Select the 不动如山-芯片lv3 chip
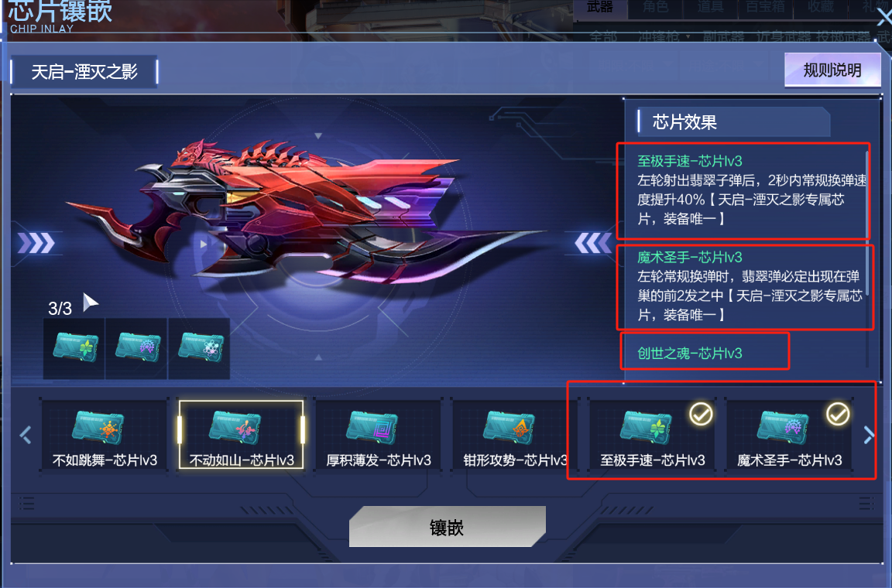 pyautogui.click(x=242, y=435)
